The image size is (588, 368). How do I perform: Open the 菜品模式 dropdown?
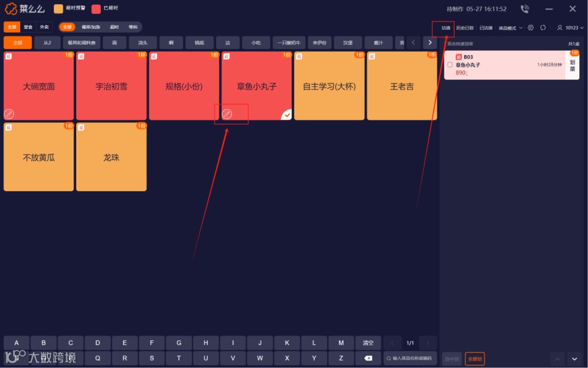coord(510,28)
